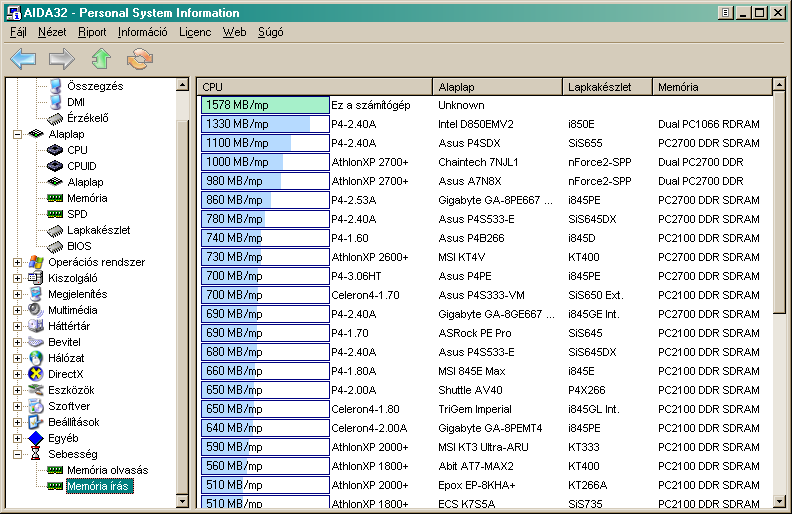This screenshot has width=792, height=514.
Task: Select the Abit AT7-MAX2 row text
Action: coord(476,466)
